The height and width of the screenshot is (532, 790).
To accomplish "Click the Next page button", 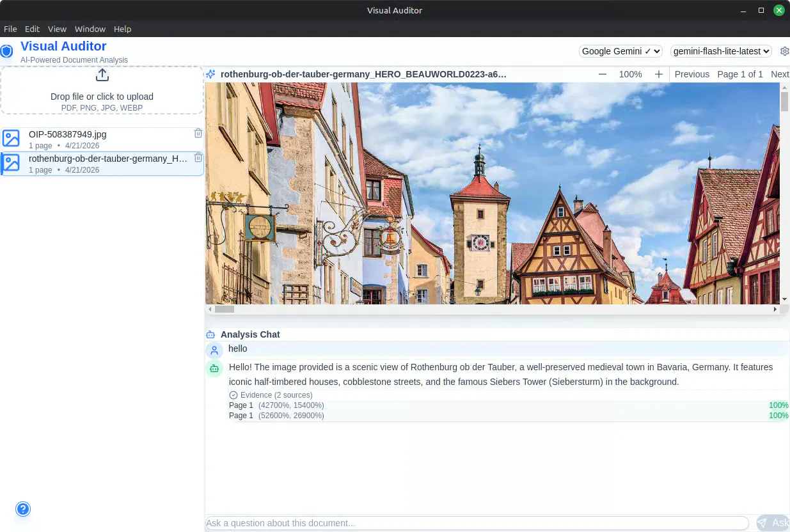I will [780, 74].
